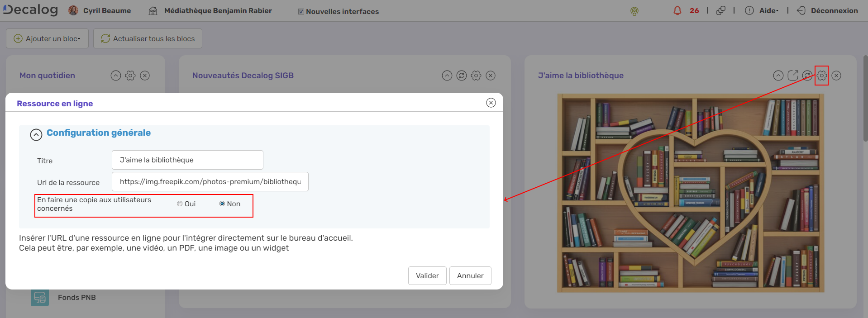Open settings gear of Mon quotidien block
This screenshot has width=868, height=318.
130,76
